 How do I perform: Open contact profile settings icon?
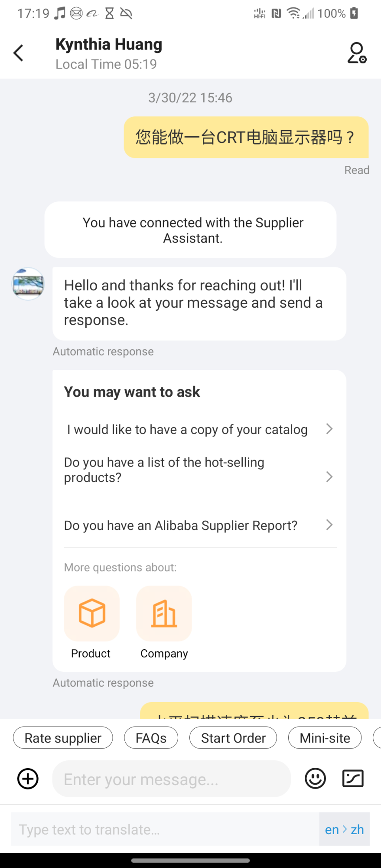coord(357,53)
